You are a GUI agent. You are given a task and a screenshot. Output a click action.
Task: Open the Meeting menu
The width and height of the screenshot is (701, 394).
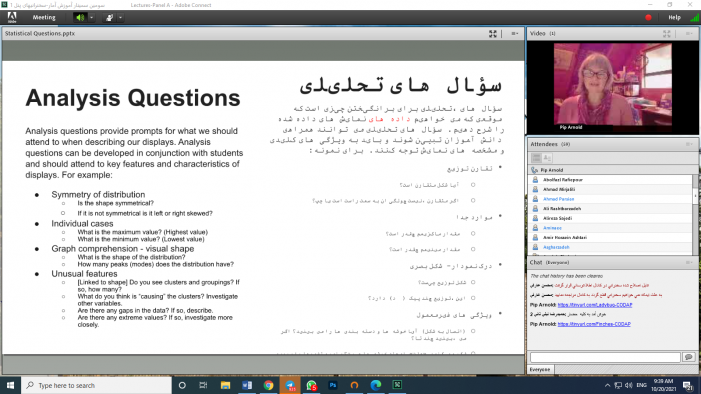click(44, 17)
